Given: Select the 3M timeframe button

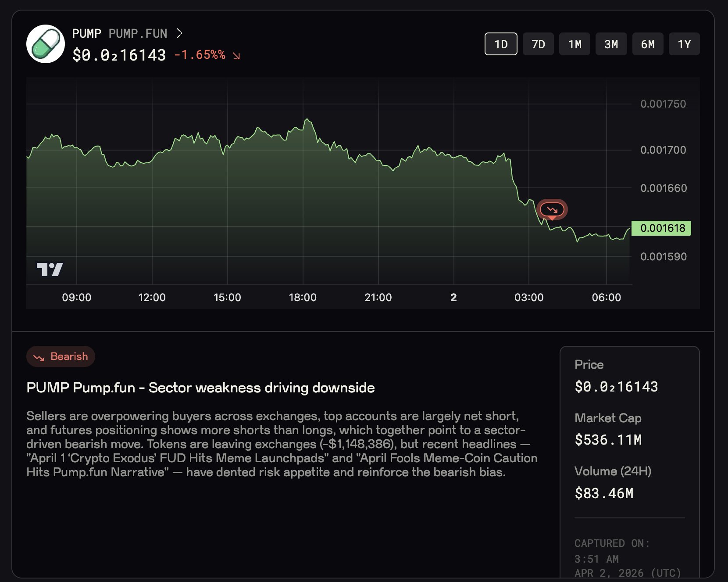Looking at the screenshot, I should pyautogui.click(x=611, y=44).
